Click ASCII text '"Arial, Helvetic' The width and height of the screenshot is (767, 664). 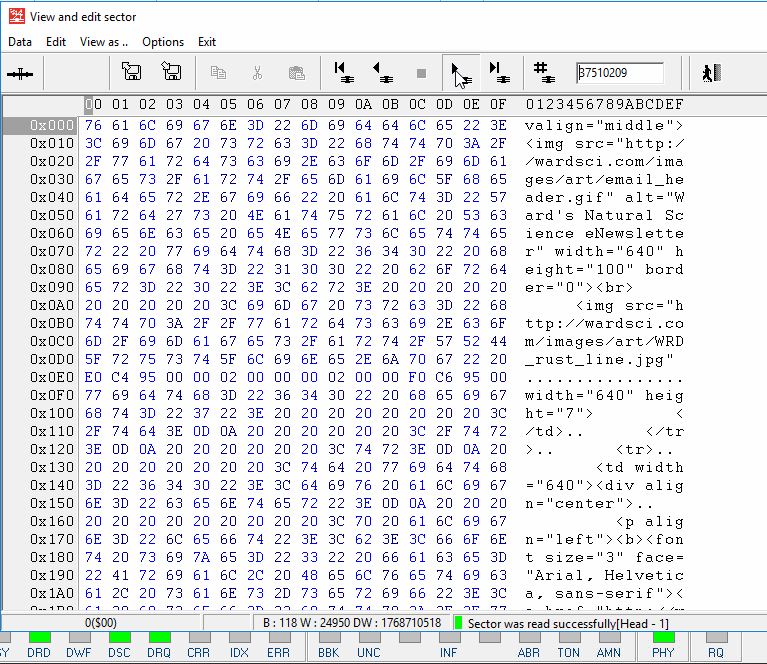click(x=605, y=575)
